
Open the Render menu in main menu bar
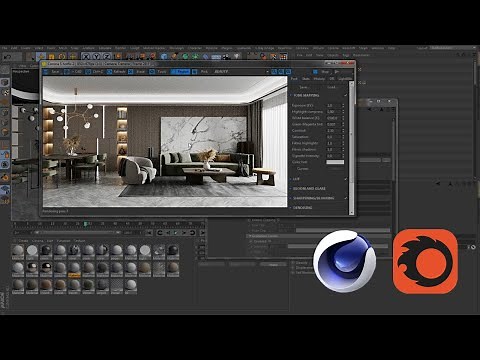(120, 48)
